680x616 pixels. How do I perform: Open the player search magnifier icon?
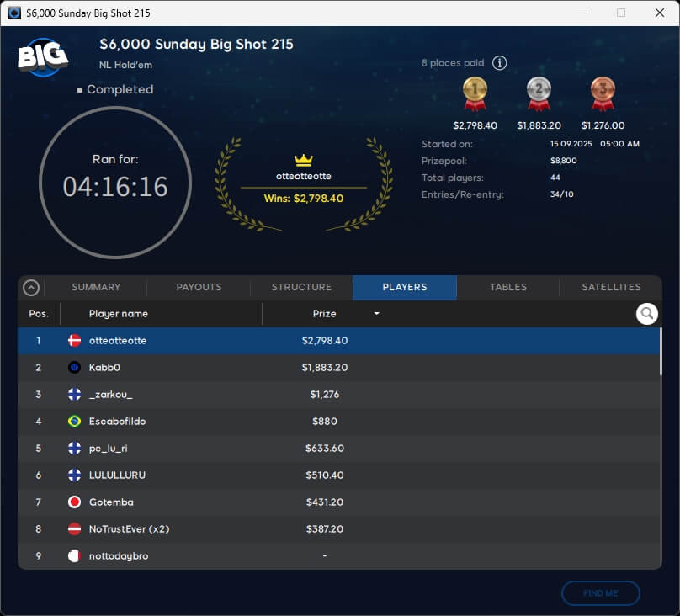pos(646,314)
